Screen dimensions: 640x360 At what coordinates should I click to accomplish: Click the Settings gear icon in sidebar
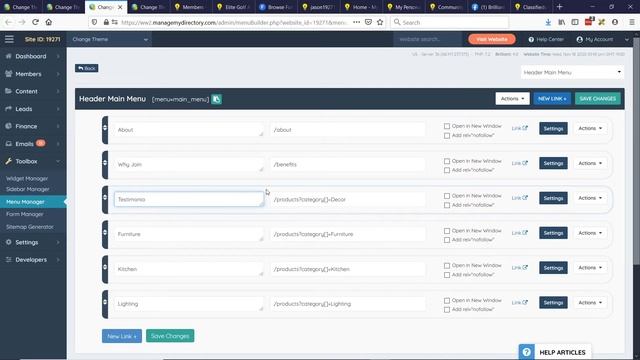[x=8, y=242]
